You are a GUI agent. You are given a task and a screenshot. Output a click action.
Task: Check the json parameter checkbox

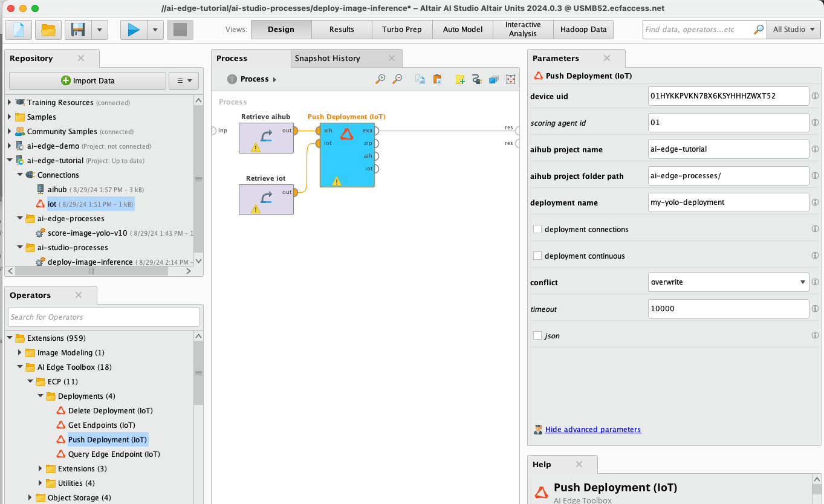[537, 335]
